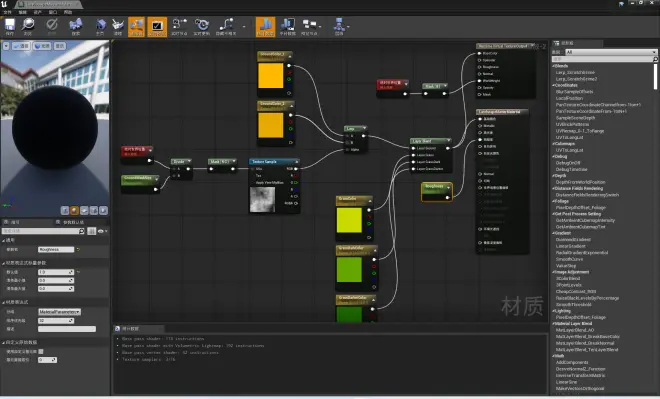The image size is (660, 399).
Task: Open the MaterialParameters group dropdown
Action: click(x=59, y=312)
